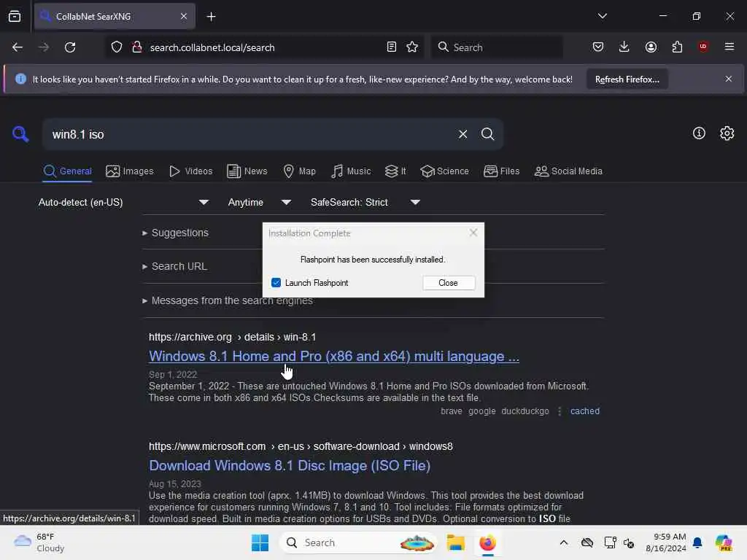Clear the win8.1 iso search query
The image size is (747, 560).
pos(462,134)
